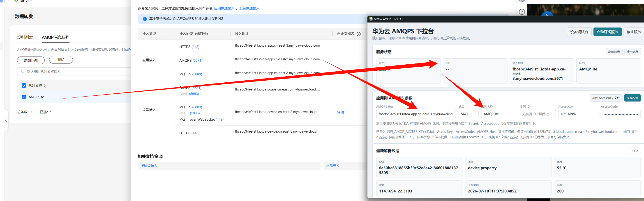Start the service with 启动订阅服务
Viewport: 644px width, 201px height.
tap(607, 32)
